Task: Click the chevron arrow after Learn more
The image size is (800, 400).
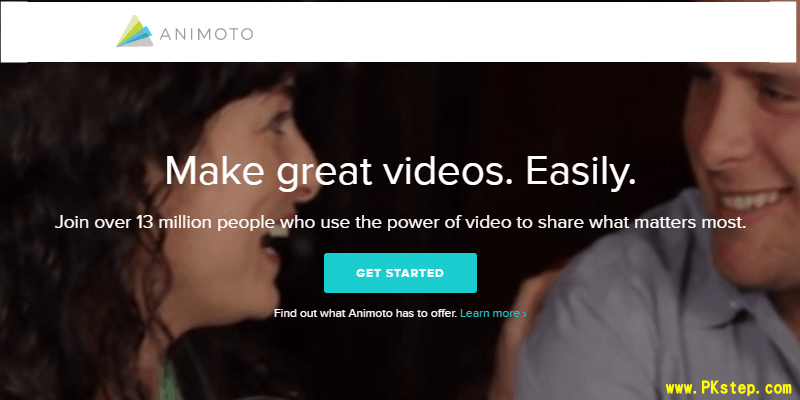Action: [524, 314]
